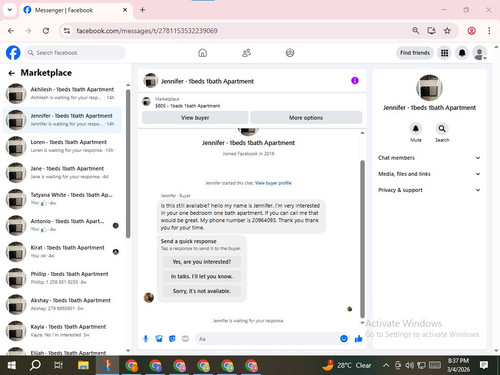
Task: Open File Explorer from the taskbar
Action: click(83, 365)
